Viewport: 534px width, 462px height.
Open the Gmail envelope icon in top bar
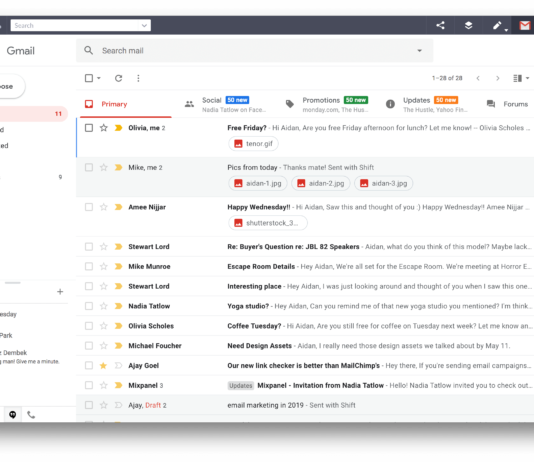(524, 26)
